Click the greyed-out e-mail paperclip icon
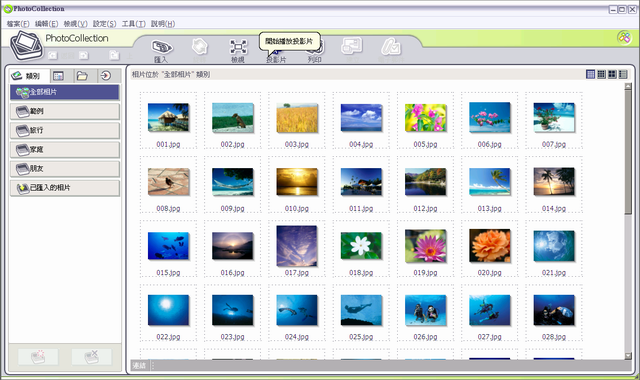The width and height of the screenshot is (640, 380). (391, 47)
